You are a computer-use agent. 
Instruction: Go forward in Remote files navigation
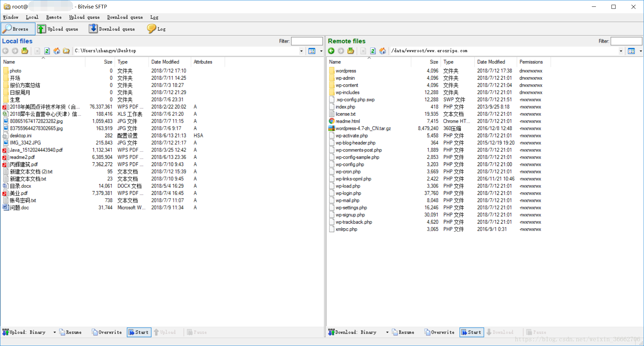341,51
